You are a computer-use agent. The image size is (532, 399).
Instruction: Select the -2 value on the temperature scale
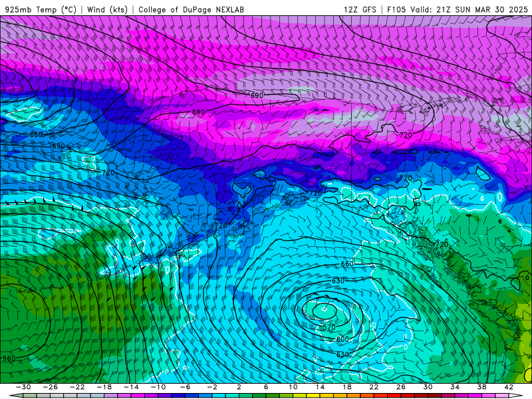[x=212, y=387]
